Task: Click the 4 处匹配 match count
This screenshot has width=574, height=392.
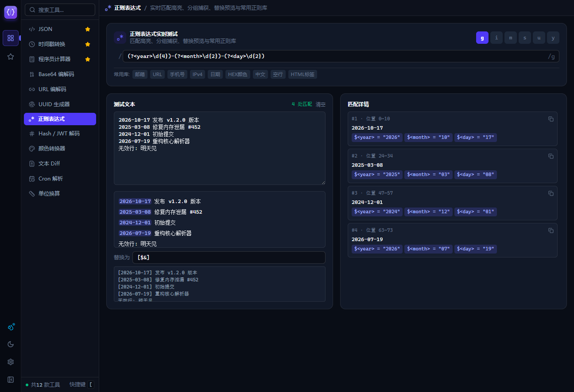Action: (302, 104)
